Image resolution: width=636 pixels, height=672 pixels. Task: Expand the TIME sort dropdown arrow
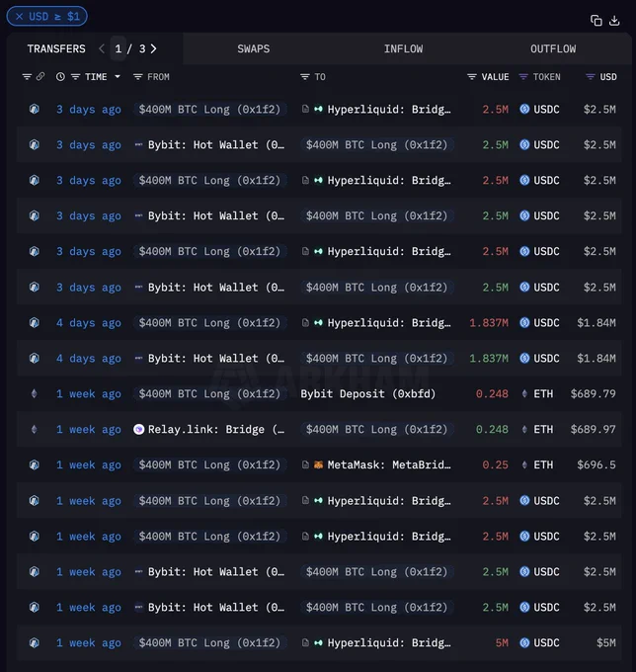pos(118,77)
